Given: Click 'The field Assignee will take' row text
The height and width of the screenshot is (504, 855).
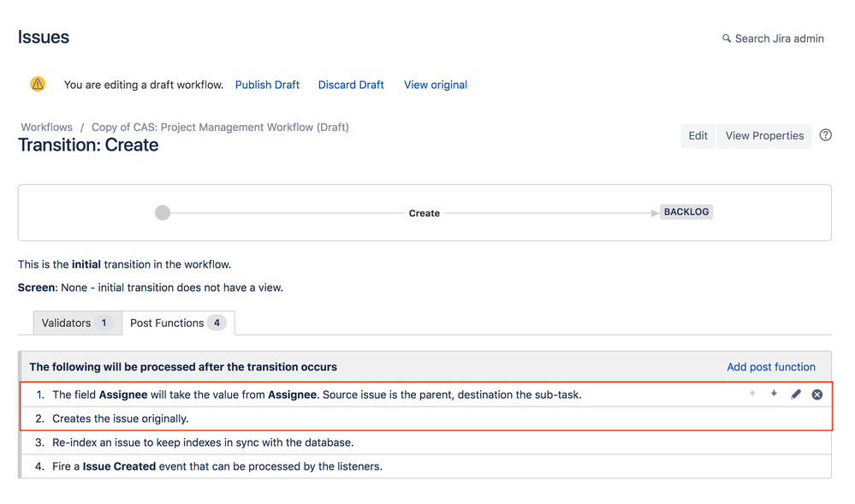Looking at the screenshot, I should [x=317, y=395].
